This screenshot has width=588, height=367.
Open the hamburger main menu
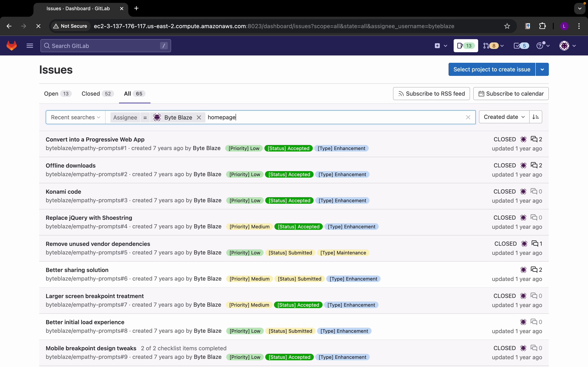tap(30, 46)
